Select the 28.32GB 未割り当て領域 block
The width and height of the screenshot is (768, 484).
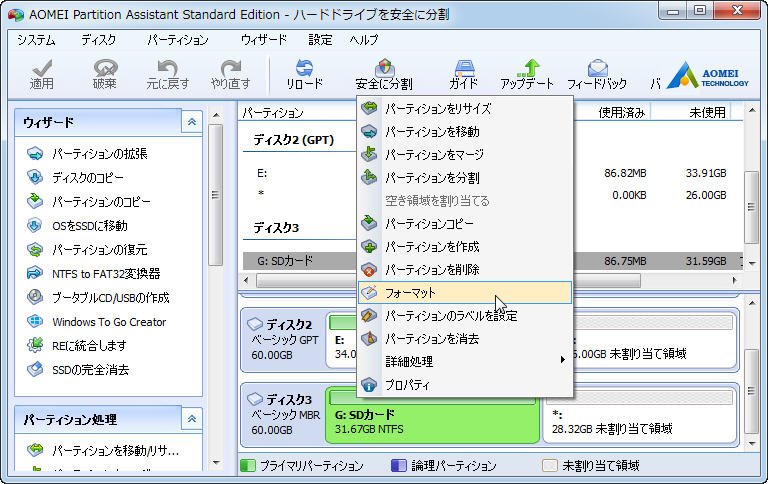(x=640, y=416)
